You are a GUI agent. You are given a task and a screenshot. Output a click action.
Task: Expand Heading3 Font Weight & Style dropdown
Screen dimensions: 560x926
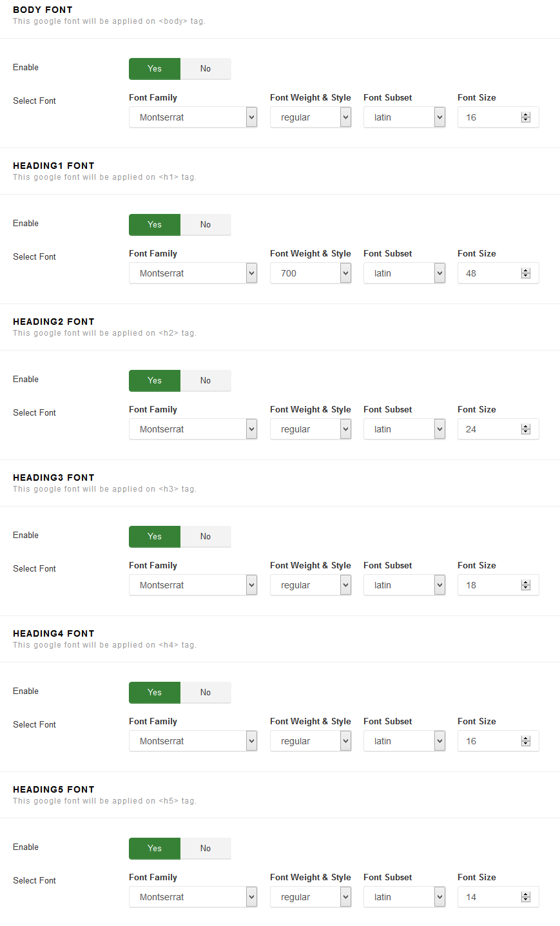(311, 585)
